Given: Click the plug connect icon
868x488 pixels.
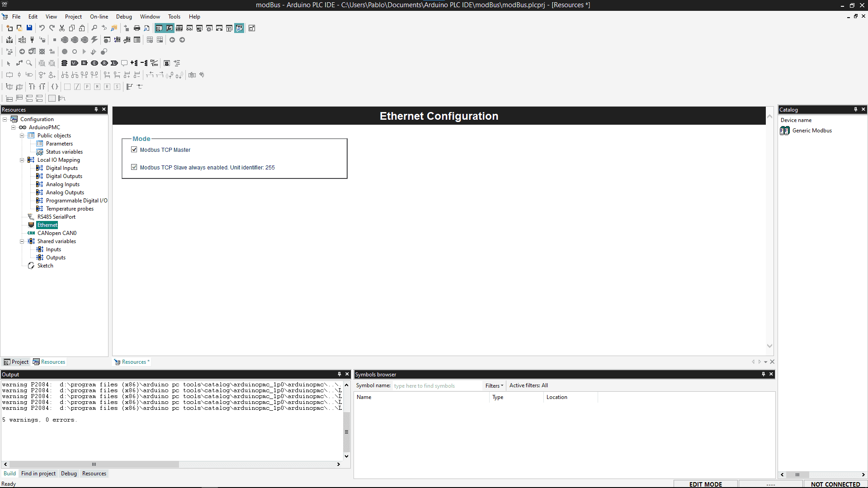Looking at the screenshot, I should [32, 40].
